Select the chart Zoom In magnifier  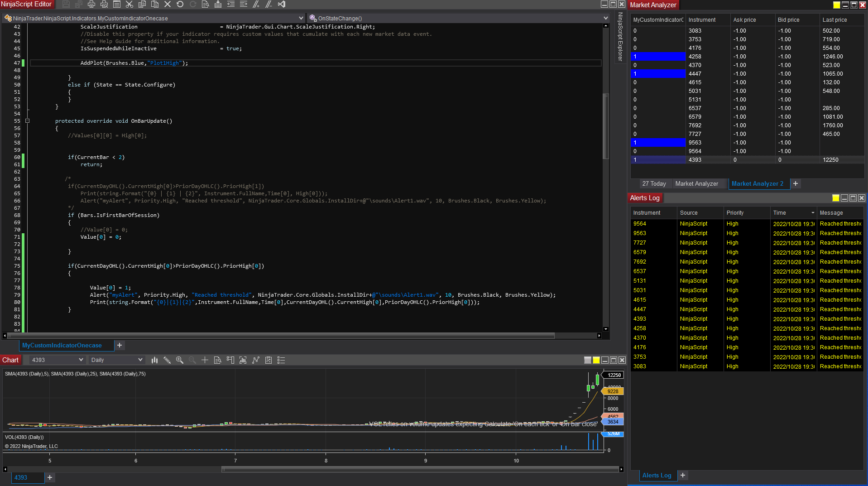[x=180, y=360]
